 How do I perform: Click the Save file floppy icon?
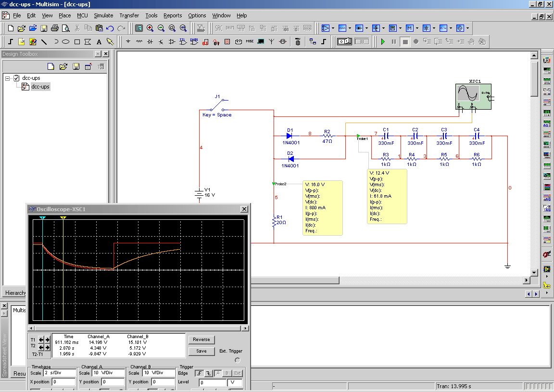click(44, 28)
